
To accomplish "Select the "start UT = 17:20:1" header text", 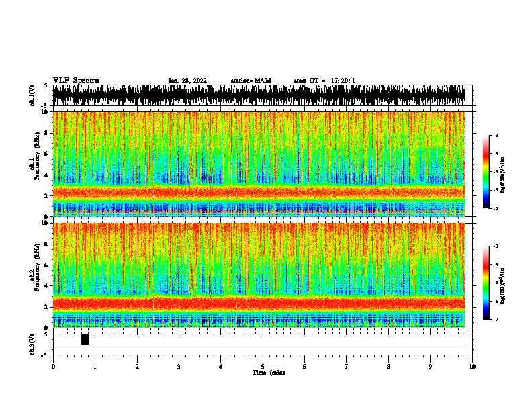I will pos(324,81).
